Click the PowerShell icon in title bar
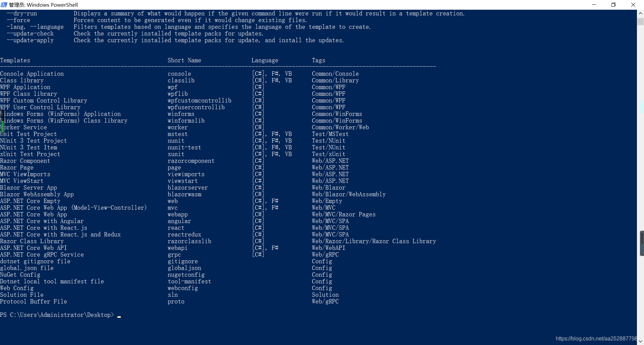This screenshot has width=644, height=345. coord(4,5)
